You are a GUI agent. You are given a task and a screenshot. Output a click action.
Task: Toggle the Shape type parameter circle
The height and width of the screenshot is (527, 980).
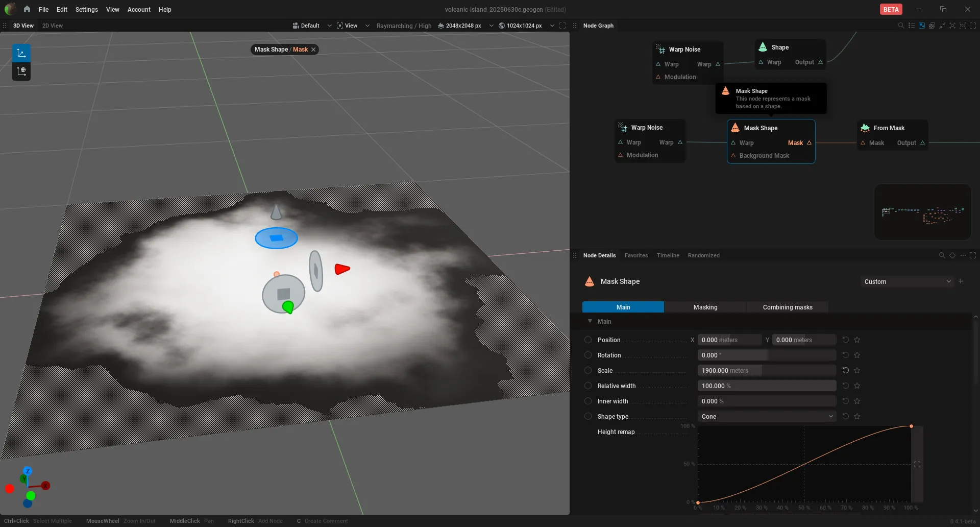pyautogui.click(x=588, y=416)
